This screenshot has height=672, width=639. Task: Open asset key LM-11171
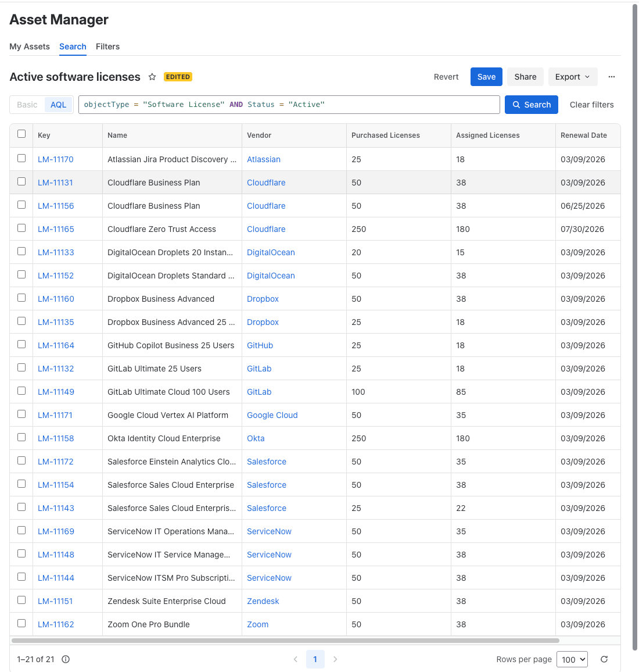click(55, 415)
